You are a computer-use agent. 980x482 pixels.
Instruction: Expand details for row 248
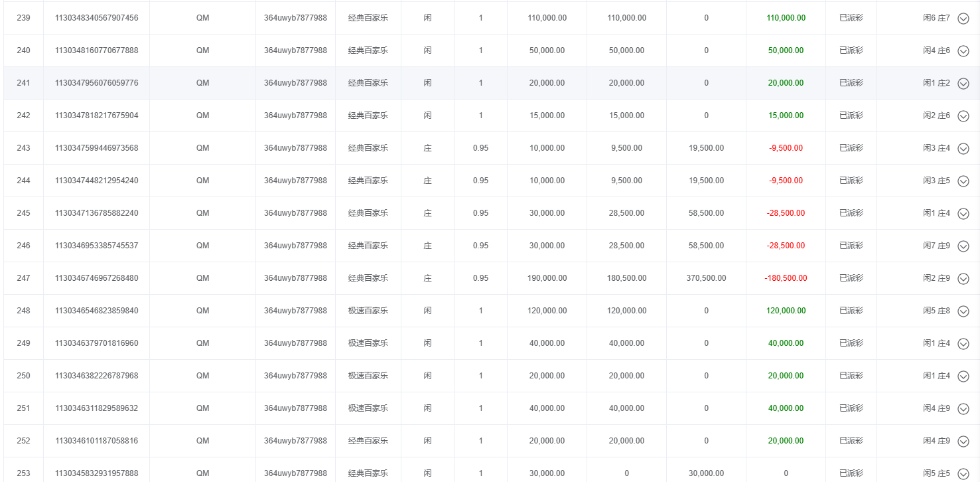[x=963, y=311]
